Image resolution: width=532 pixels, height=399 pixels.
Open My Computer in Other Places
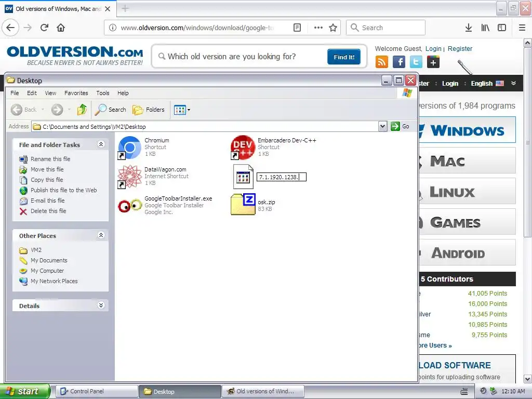47,271
